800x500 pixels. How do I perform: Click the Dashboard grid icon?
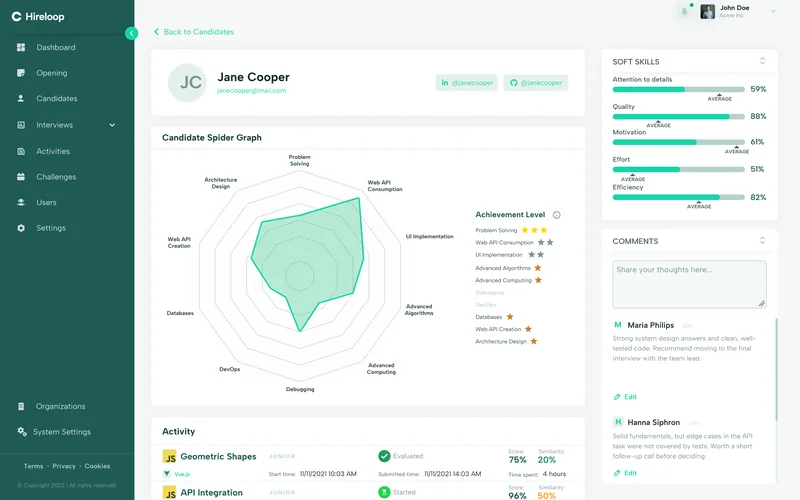[21, 47]
